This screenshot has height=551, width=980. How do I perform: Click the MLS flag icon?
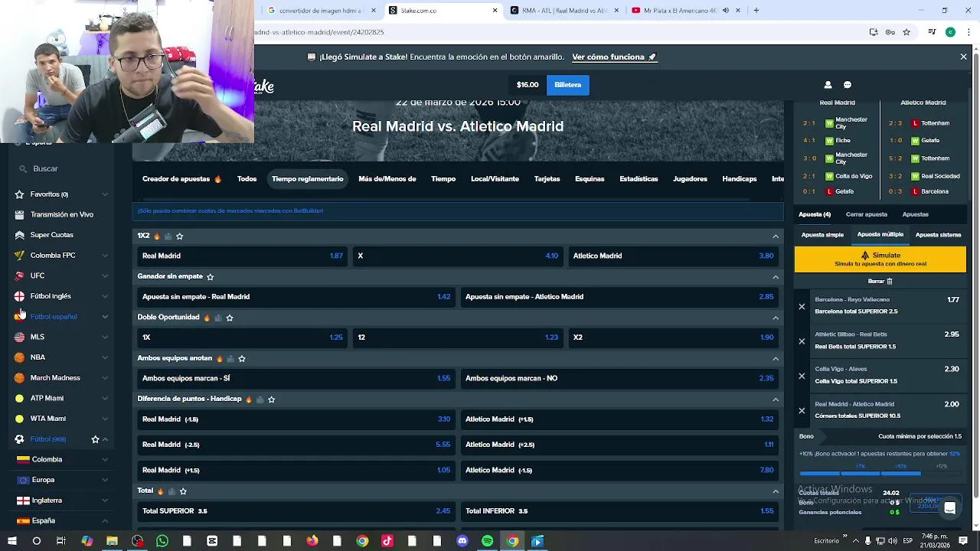19,337
